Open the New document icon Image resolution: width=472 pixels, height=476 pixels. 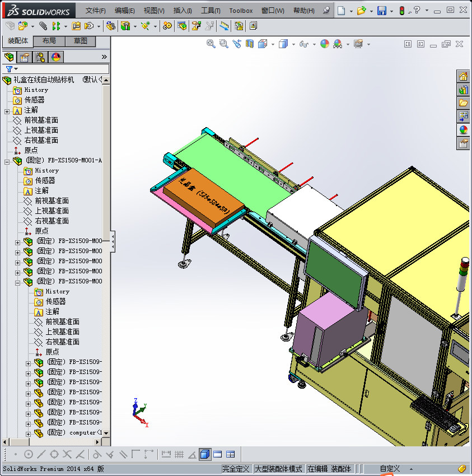tap(341, 11)
